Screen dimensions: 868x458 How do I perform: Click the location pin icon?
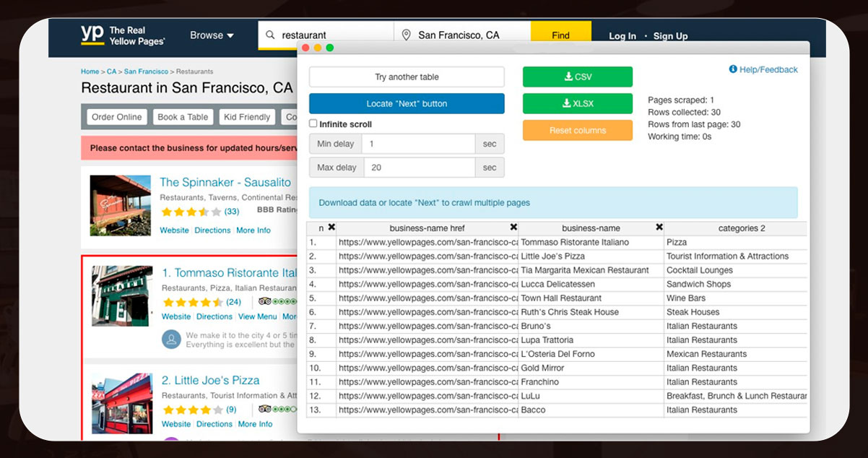407,35
